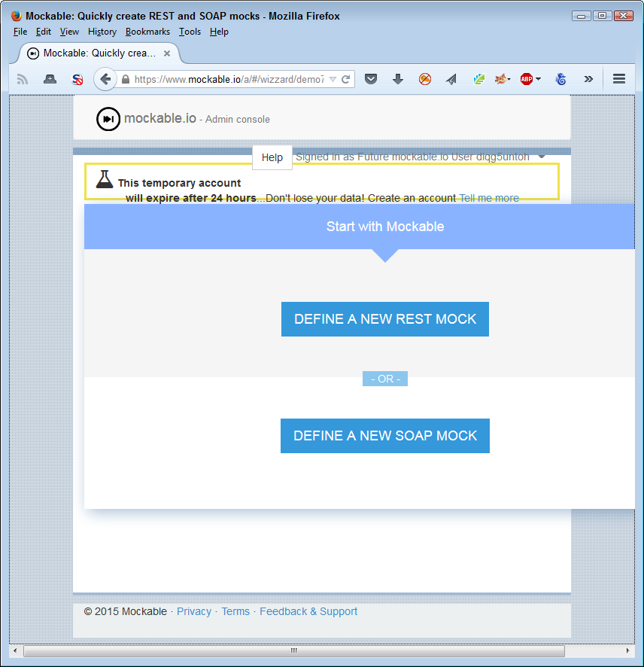Click the mockable.io logo icon
The image size is (644, 667).
108,118
